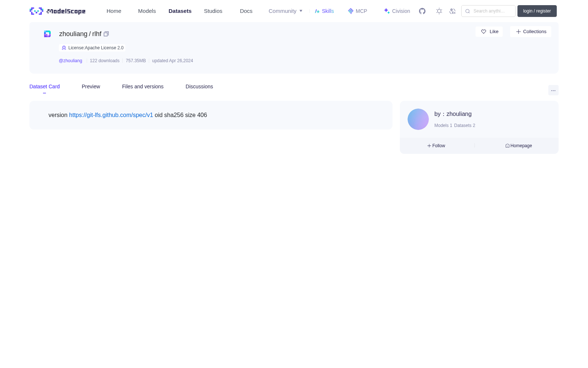This screenshot has width=588, height=368.
Task: Open the git-lfs.github.com/spec/v1 link
Action: click(111, 115)
